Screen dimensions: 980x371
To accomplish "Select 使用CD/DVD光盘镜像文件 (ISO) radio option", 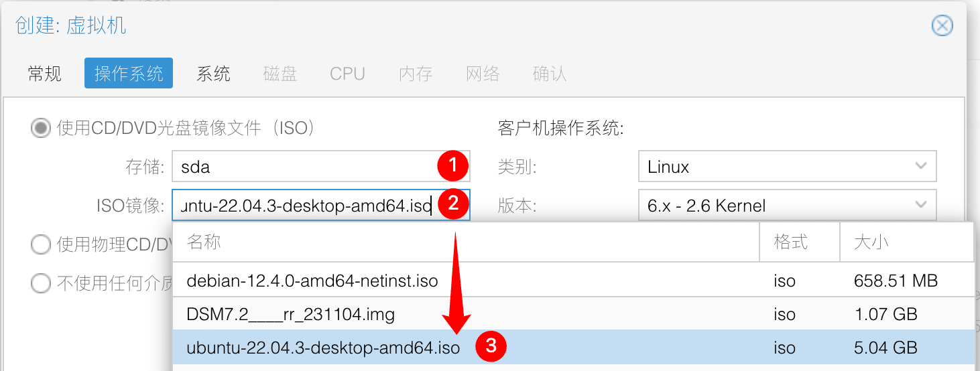I will pyautogui.click(x=42, y=128).
